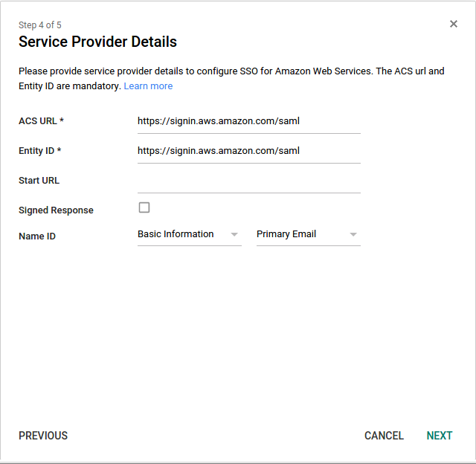Click the Signed Response label
476x464 pixels.
57,210
